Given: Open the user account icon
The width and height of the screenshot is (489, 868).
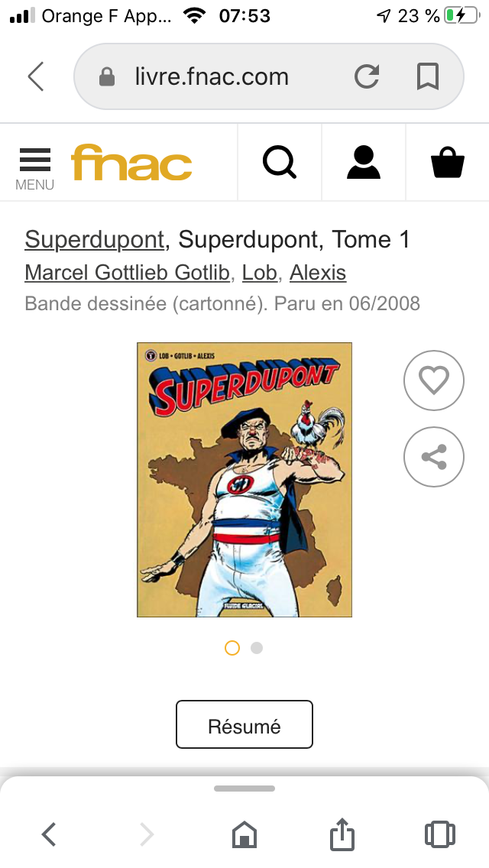Looking at the screenshot, I should pos(363,163).
